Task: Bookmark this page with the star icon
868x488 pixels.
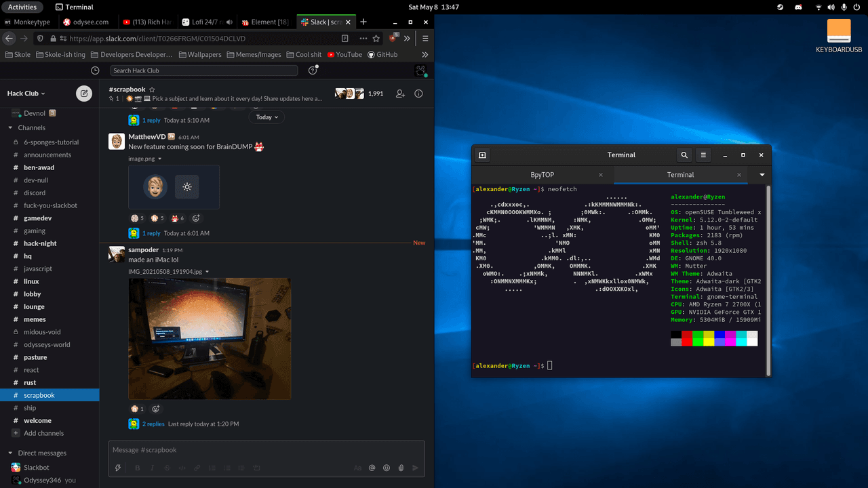Action: [x=376, y=39]
